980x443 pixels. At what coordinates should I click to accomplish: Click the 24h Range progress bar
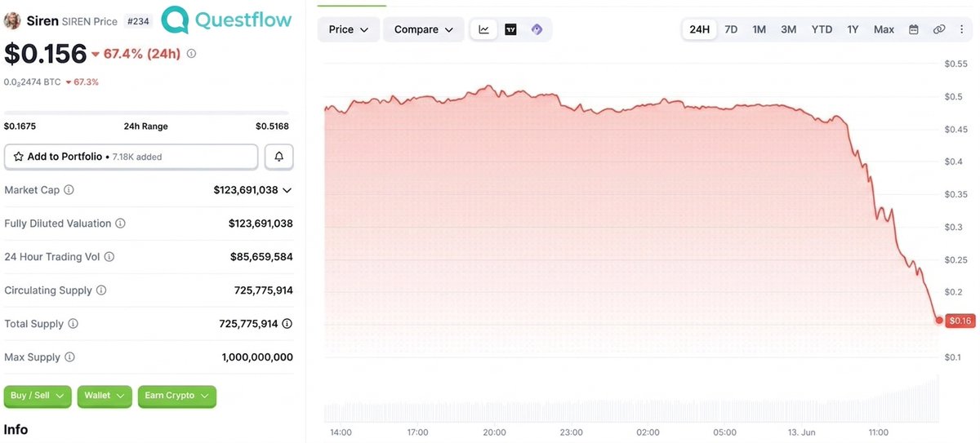point(146,113)
